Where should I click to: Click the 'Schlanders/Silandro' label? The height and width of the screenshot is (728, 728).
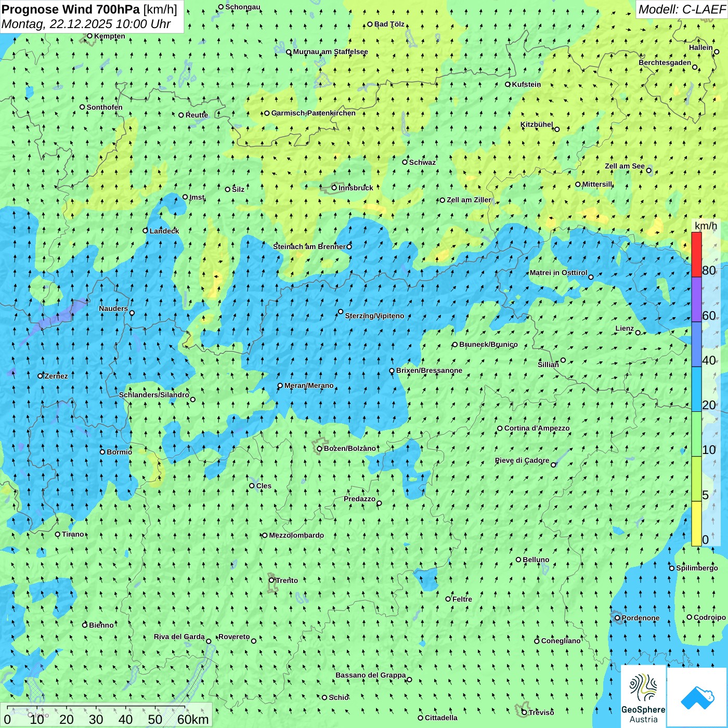pyautogui.click(x=154, y=395)
